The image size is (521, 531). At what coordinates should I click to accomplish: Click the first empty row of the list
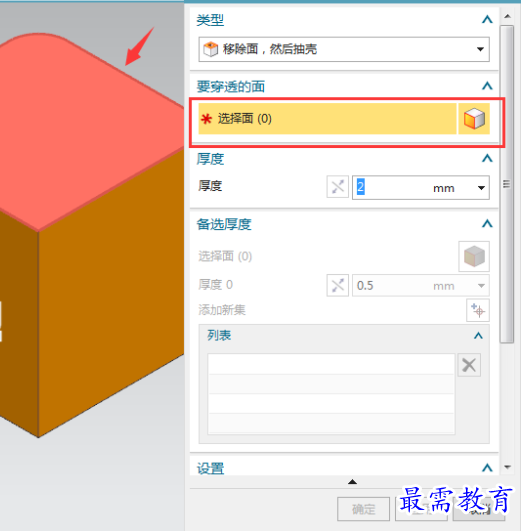click(x=331, y=364)
